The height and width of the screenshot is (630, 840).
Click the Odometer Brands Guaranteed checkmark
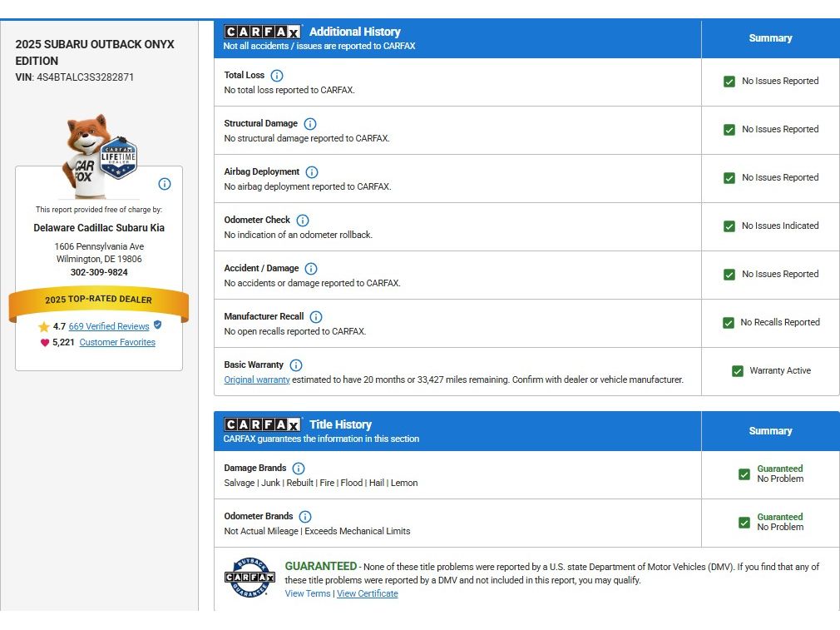tap(744, 523)
